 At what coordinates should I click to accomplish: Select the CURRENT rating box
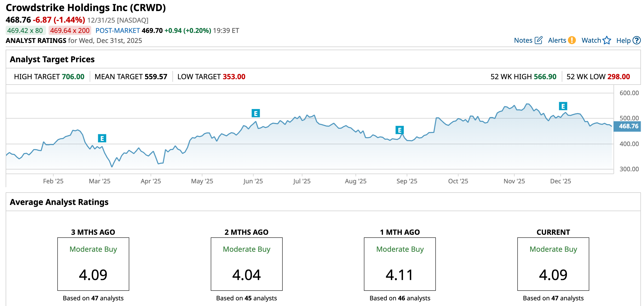click(x=553, y=264)
